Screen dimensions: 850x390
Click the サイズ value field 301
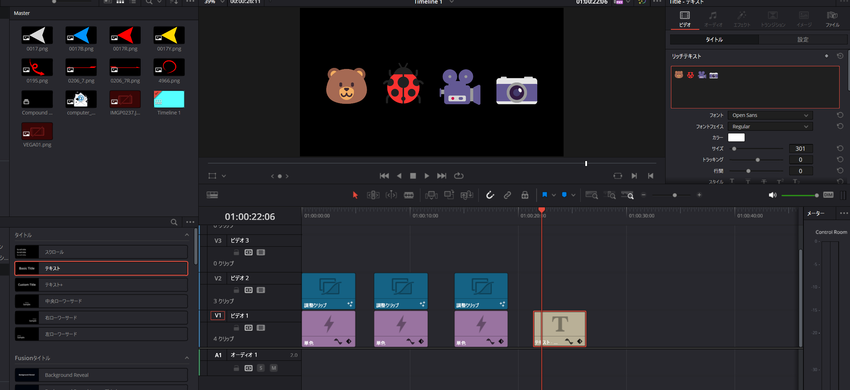coord(800,149)
